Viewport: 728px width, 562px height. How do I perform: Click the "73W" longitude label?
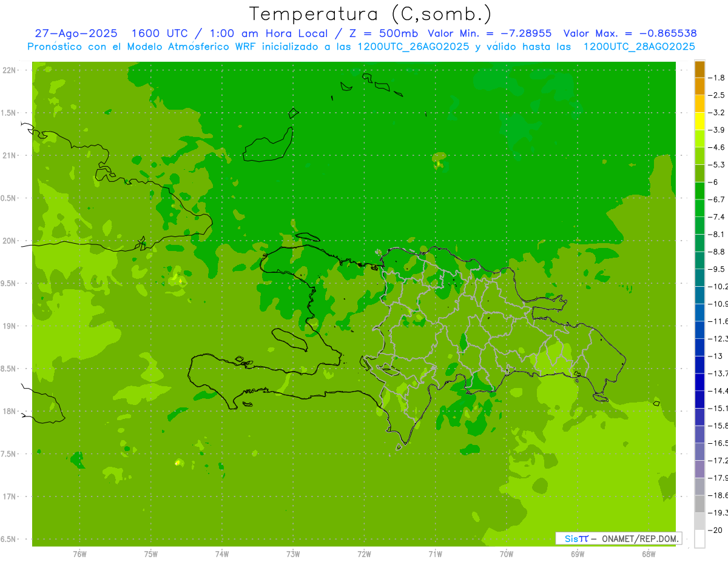pyautogui.click(x=293, y=554)
